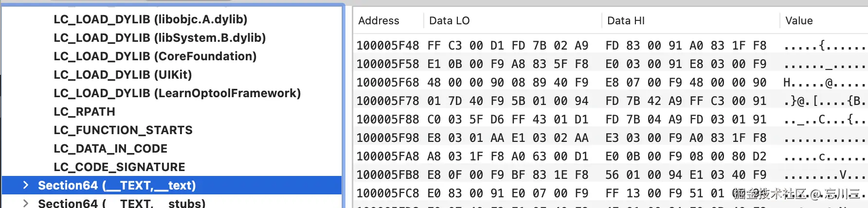Select the LC_DATA_IN_CODE load command

click(x=110, y=149)
